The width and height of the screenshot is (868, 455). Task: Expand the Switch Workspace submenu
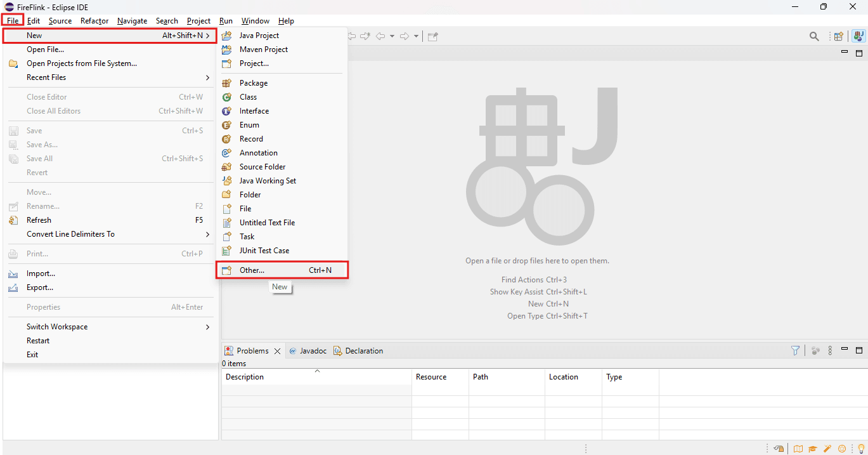[110, 327]
